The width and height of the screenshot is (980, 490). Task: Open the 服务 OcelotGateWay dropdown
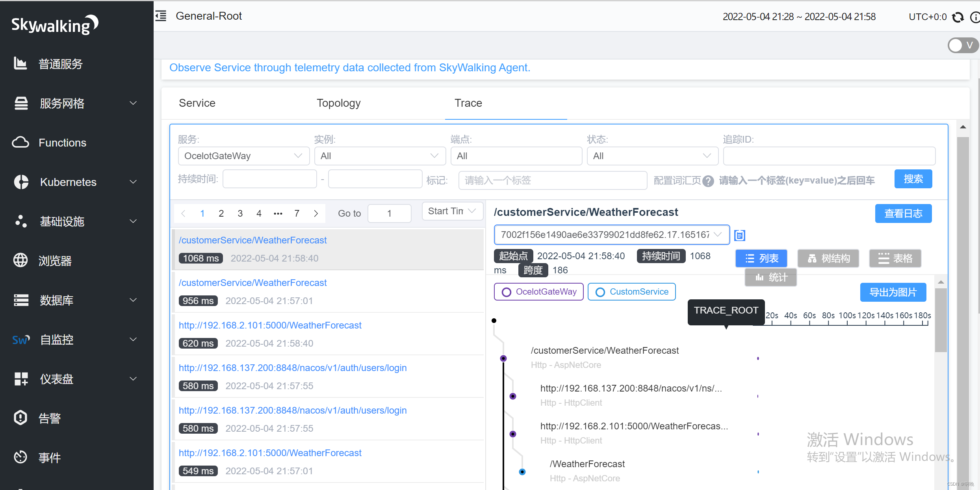pyautogui.click(x=244, y=156)
